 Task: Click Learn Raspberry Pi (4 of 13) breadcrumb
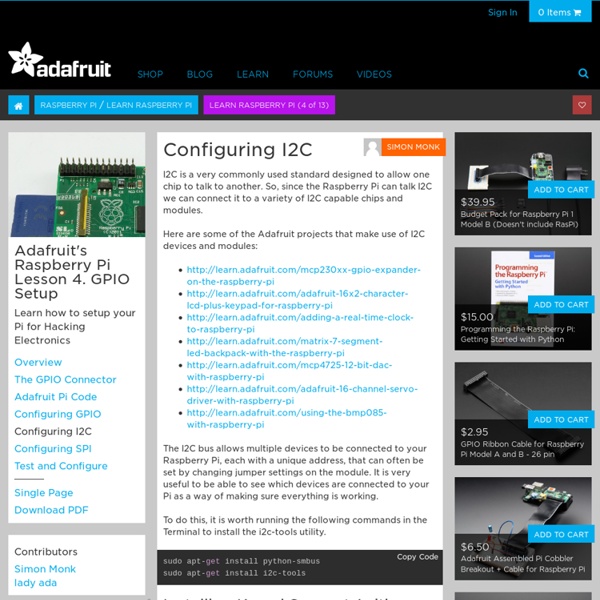[269, 105]
